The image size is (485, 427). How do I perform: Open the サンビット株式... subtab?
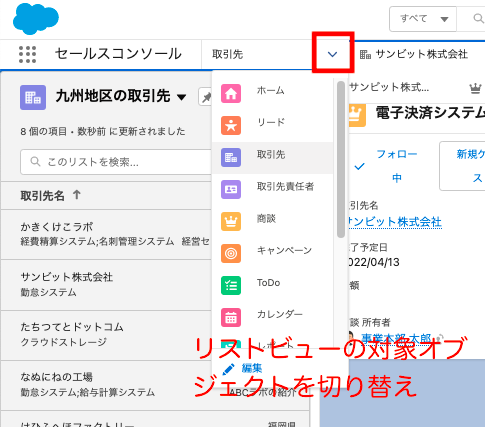pyautogui.click(x=389, y=88)
